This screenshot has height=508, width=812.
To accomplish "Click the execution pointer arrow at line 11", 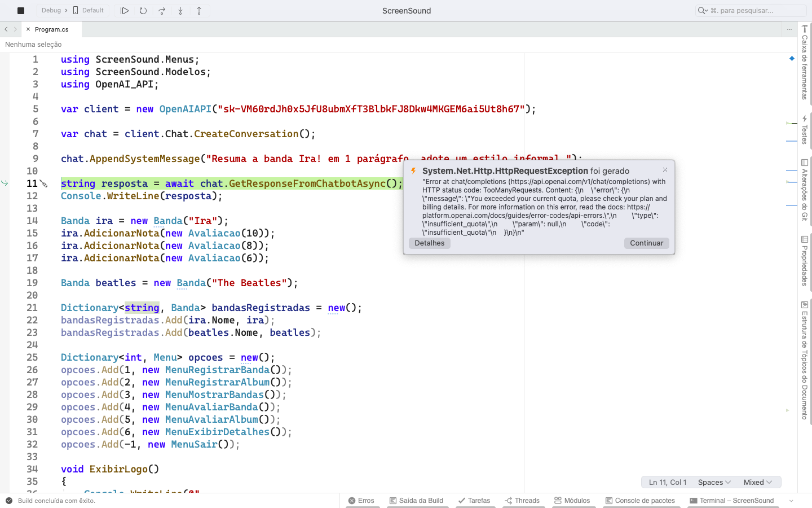I will pos(5,183).
